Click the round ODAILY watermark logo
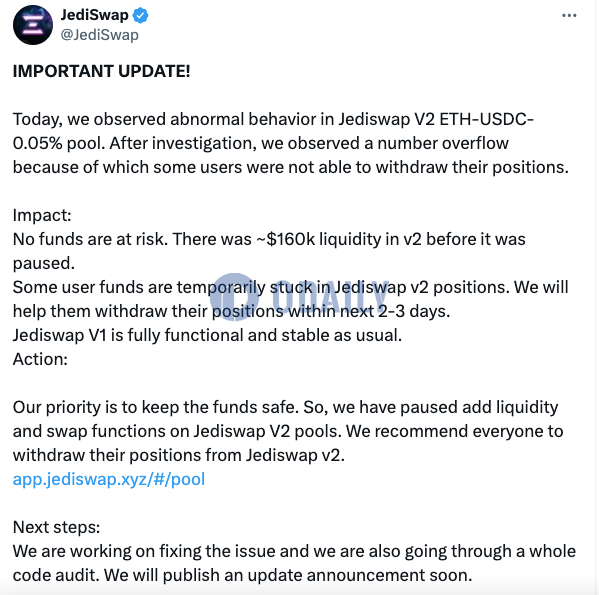The height and width of the screenshot is (595, 599). pos(234,297)
